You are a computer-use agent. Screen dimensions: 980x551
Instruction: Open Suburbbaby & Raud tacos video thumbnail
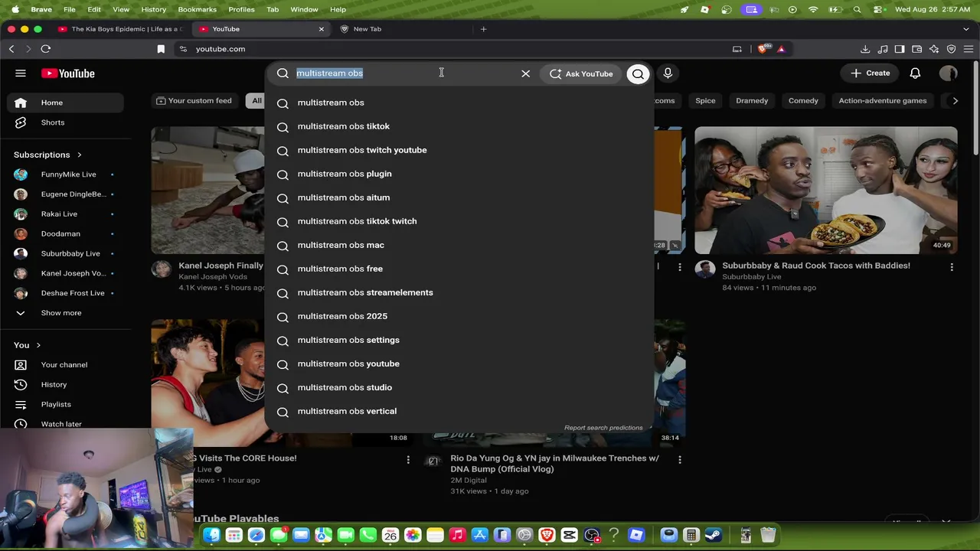tap(825, 191)
